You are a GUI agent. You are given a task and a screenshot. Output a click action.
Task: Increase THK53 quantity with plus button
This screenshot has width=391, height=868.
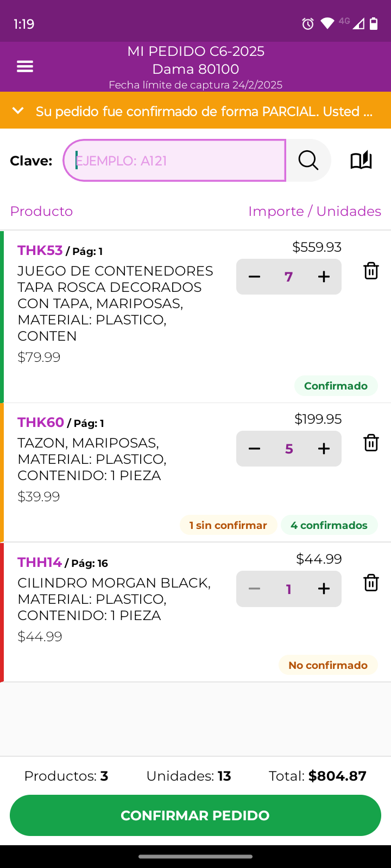[324, 277]
